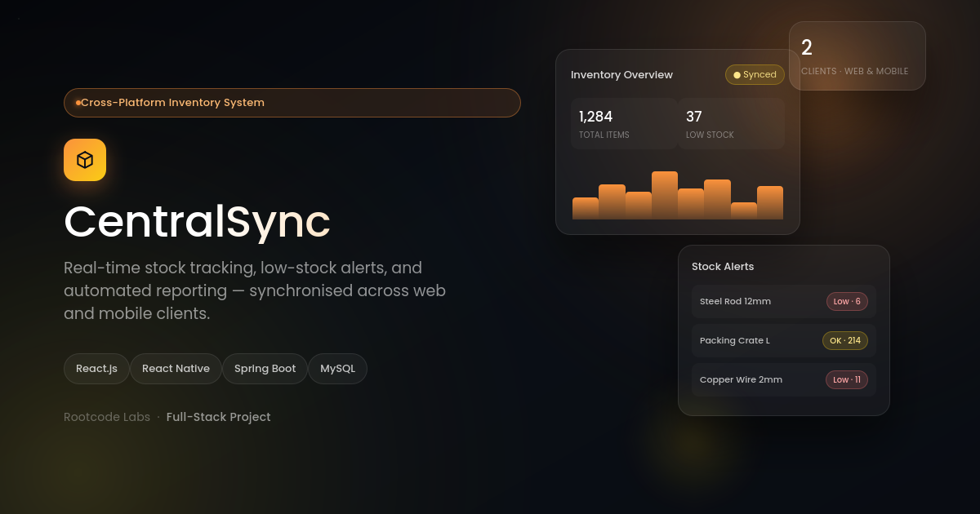
Task: Click the CentralSync title text
Action: coord(198,221)
